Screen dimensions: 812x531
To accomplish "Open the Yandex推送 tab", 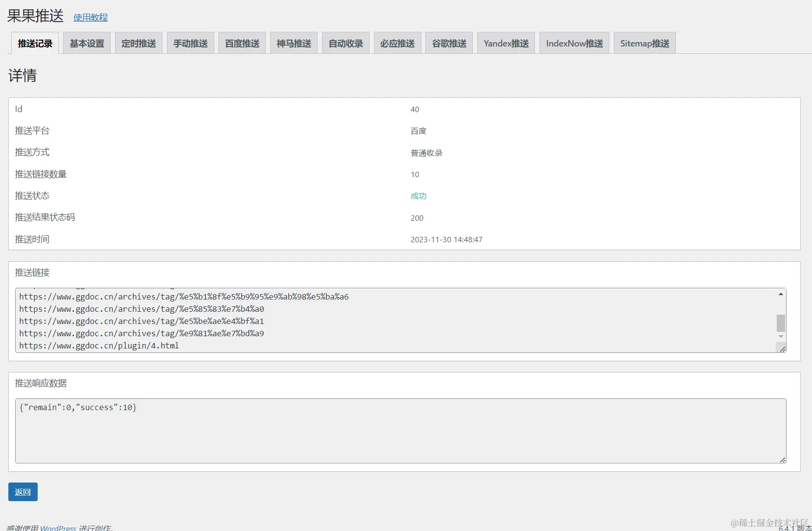I will click(x=506, y=43).
